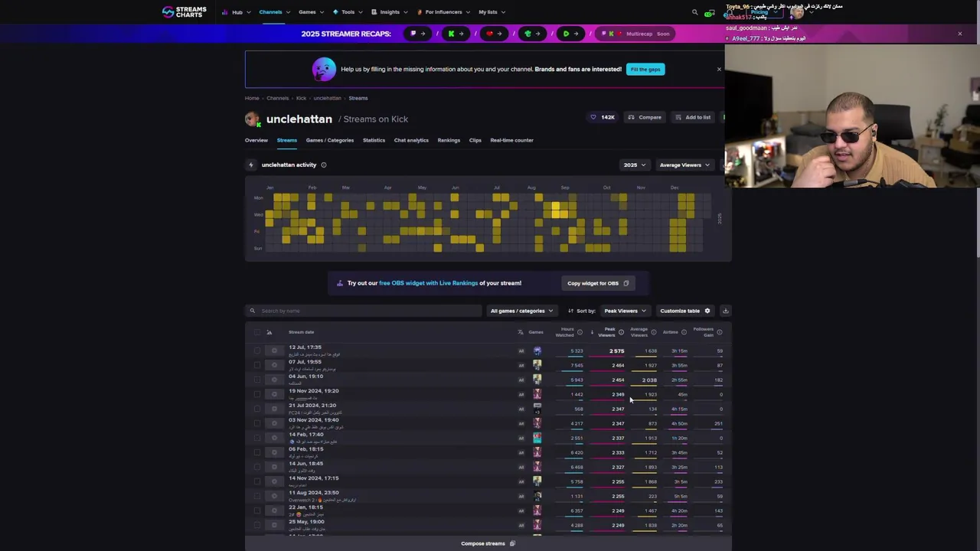980x551 pixels.
Task: Close the 2025 streamer recaps banner
Action: point(959,34)
